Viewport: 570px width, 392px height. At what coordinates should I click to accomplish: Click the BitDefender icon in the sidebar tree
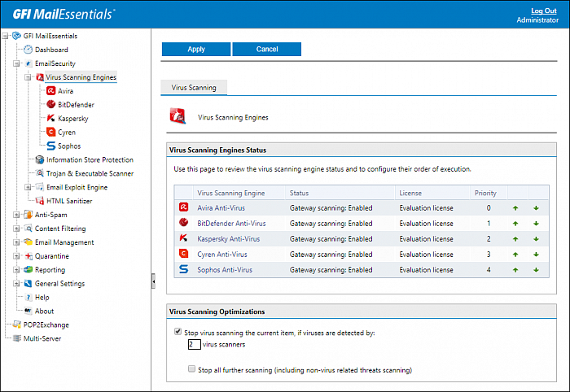pos(50,105)
